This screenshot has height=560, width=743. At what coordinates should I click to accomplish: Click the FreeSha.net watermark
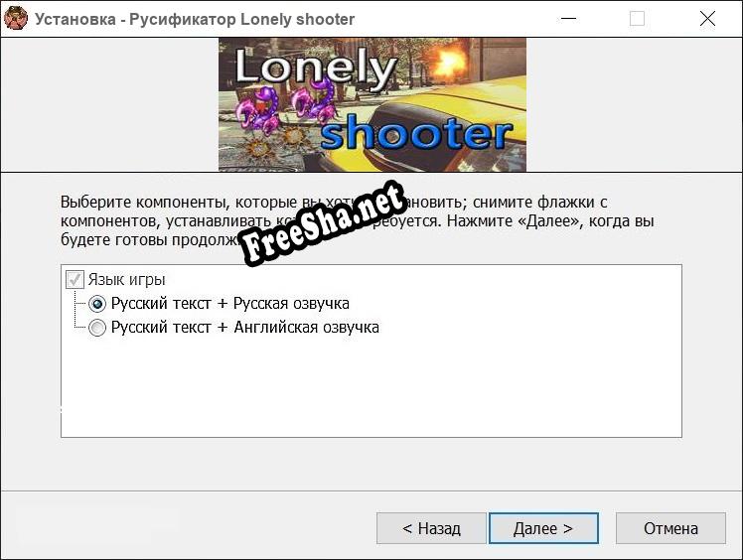(323, 223)
